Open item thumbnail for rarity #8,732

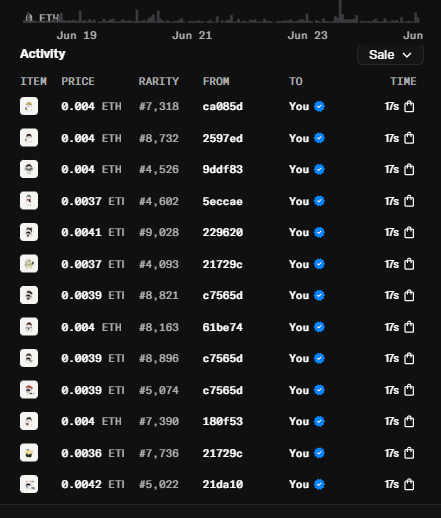[29, 138]
